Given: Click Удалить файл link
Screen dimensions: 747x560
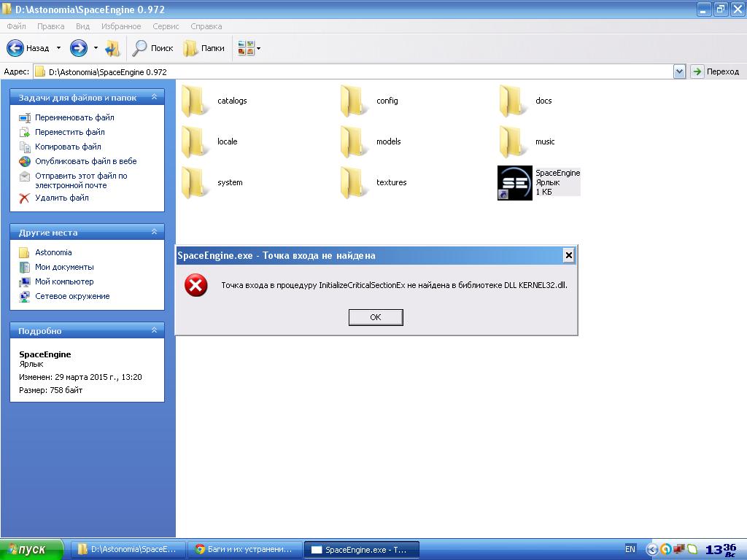Looking at the screenshot, I should 62,198.
